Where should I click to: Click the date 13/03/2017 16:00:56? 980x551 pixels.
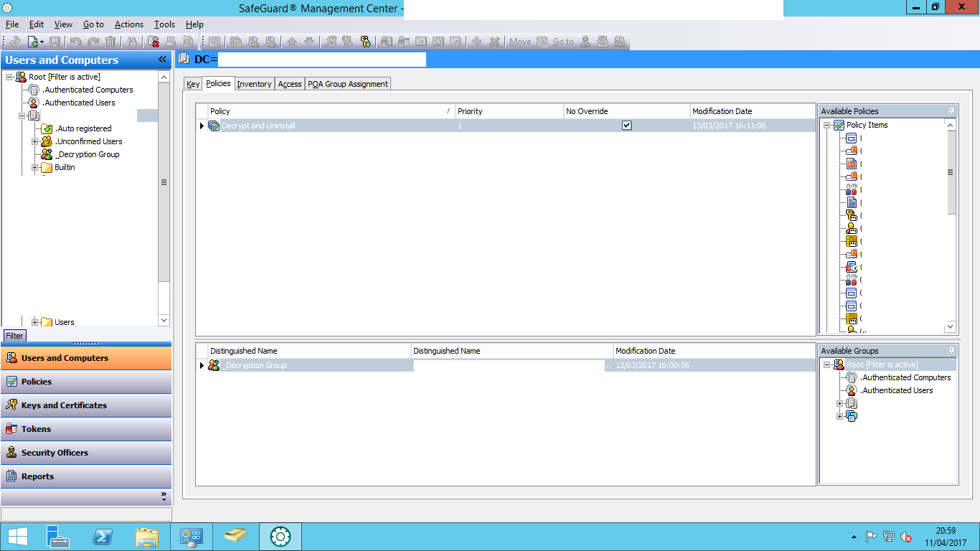[652, 365]
